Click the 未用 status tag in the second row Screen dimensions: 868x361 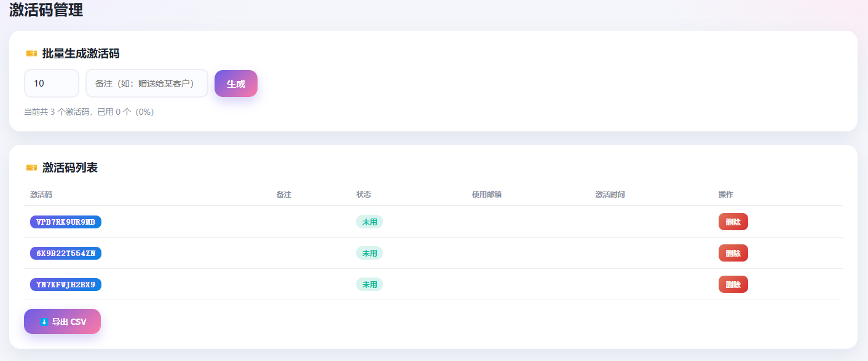369,253
